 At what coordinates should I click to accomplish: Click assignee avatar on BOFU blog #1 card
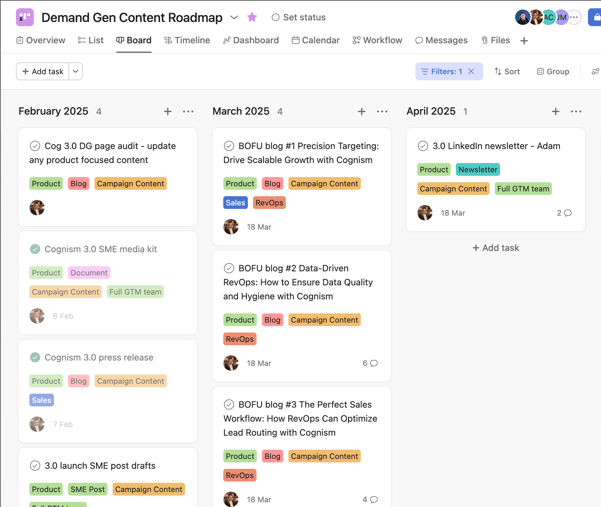click(231, 227)
